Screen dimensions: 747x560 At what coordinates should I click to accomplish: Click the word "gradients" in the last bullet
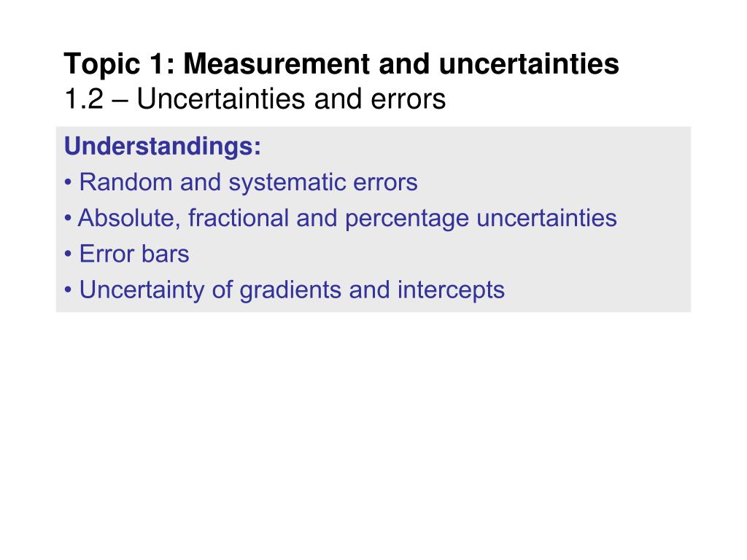(290, 290)
